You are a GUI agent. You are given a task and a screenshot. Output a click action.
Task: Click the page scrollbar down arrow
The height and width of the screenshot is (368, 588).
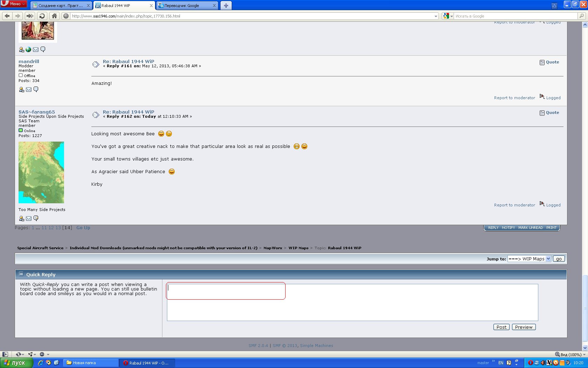[585, 348]
